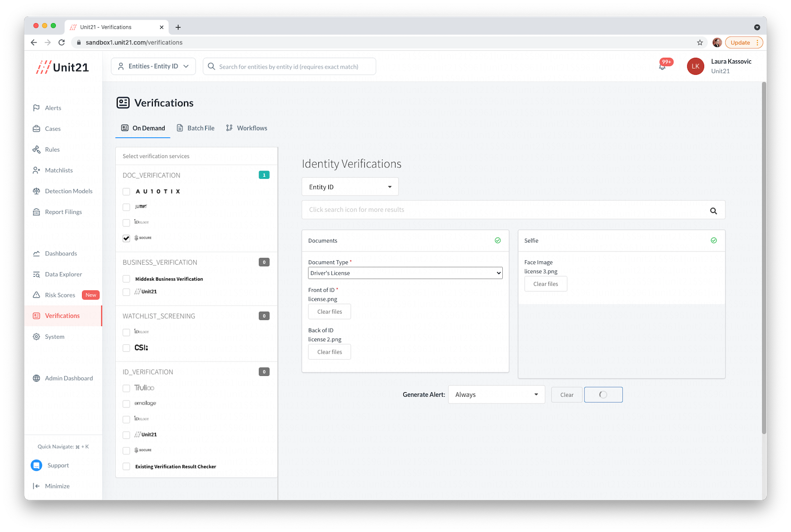Open Cases briefcase icon in sidebar
Viewport: 791px width, 532px height.
(36, 128)
